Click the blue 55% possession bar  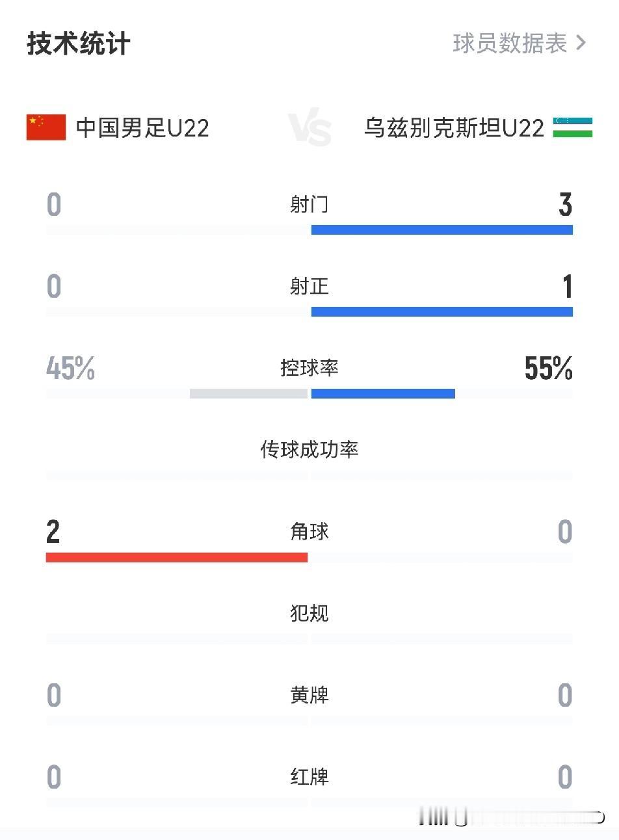383,393
